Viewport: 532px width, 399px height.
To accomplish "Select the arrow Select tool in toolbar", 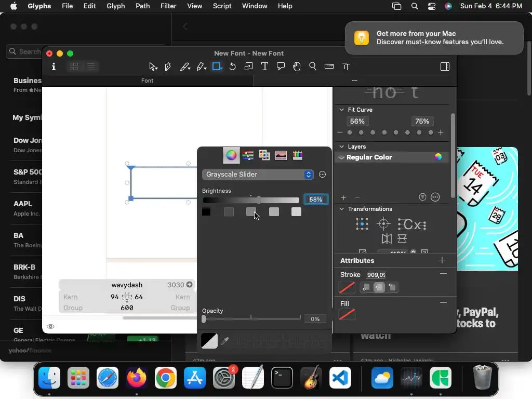I will pyautogui.click(x=153, y=66).
